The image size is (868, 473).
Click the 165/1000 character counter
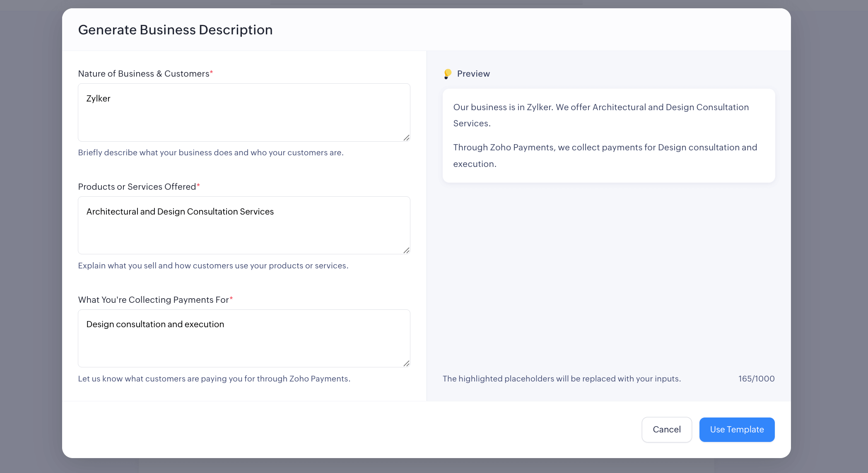(756, 379)
